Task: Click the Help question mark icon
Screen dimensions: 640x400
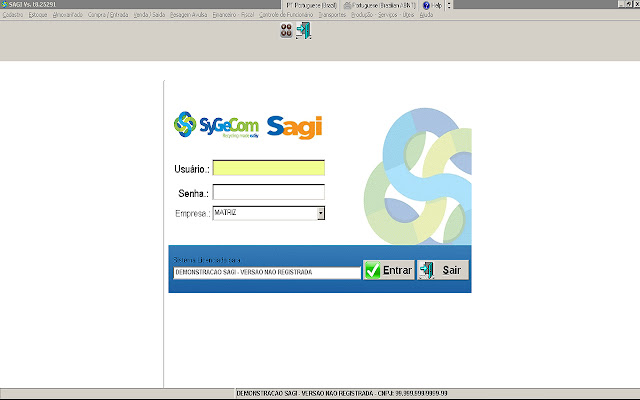Action: (426, 5)
